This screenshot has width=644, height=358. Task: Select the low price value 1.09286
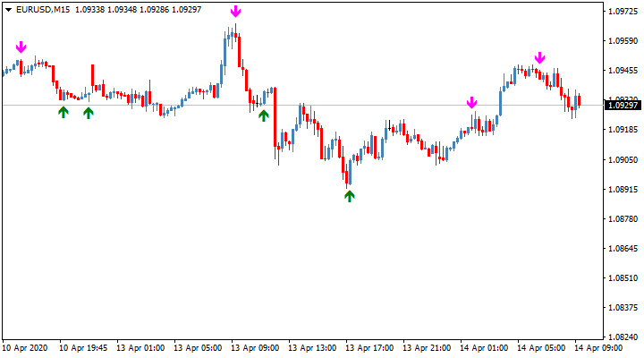155,10
